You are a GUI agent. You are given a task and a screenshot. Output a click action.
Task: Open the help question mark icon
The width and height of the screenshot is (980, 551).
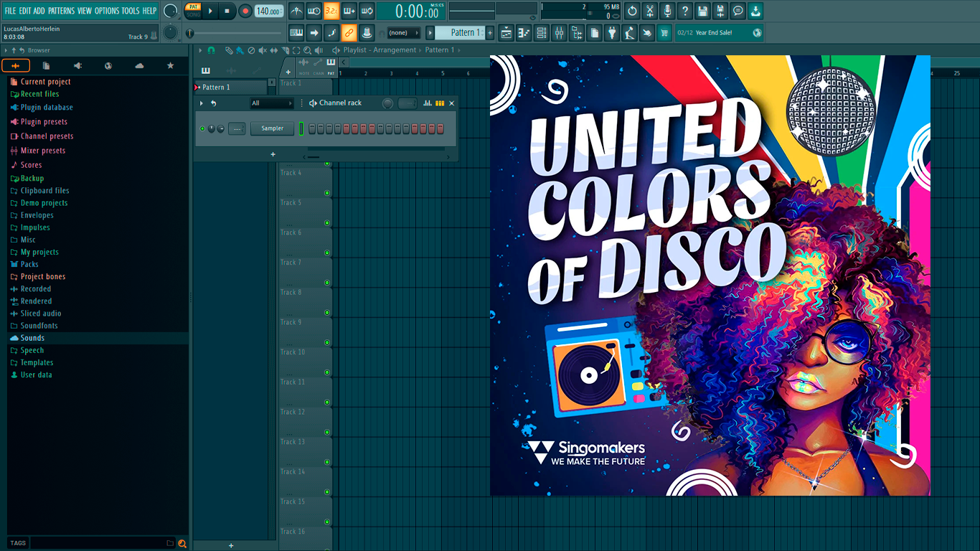(x=685, y=11)
